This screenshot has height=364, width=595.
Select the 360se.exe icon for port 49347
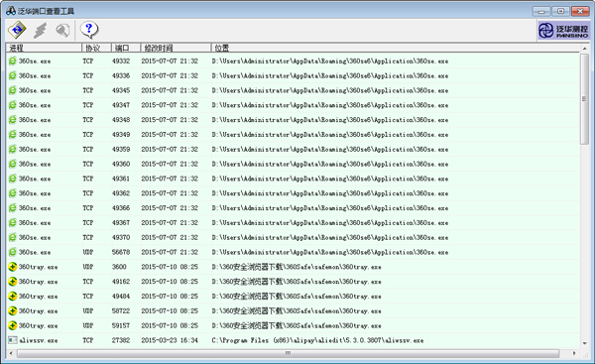coord(13,105)
